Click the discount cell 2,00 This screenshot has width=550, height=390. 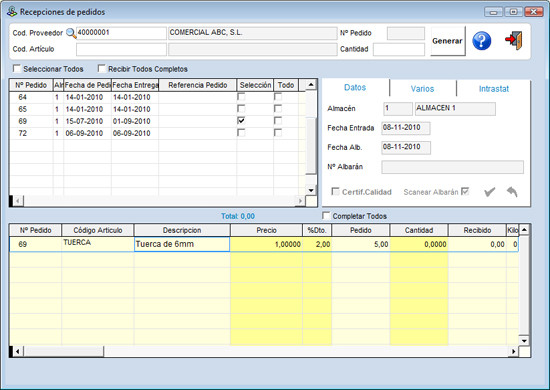pyautogui.click(x=317, y=244)
